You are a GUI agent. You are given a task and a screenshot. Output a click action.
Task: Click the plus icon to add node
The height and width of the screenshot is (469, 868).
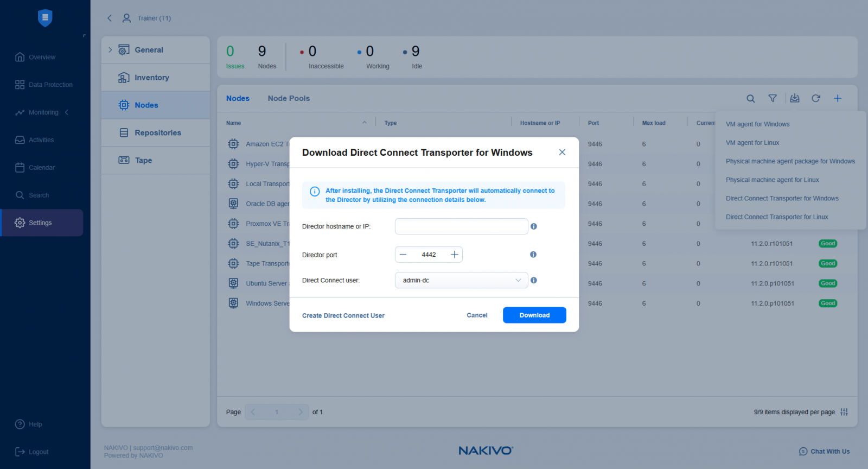coord(838,98)
